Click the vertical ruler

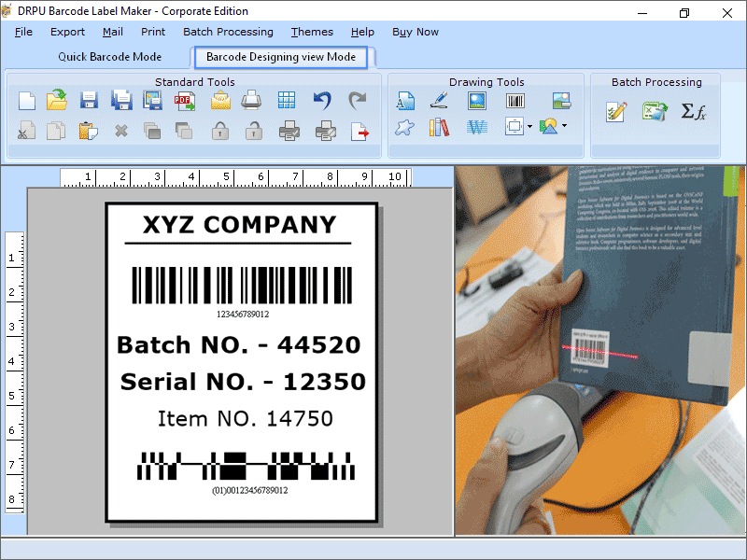[x=14, y=372]
